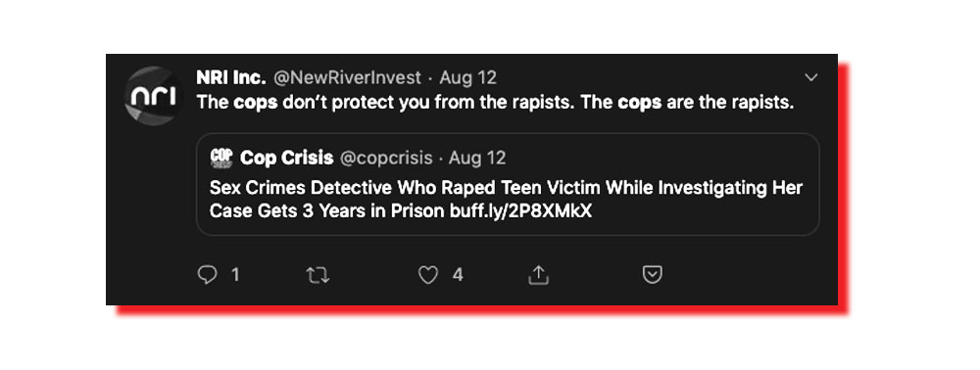Open the quoted tweet's Aug 12 timestamp
980x370 pixels.
click(477, 158)
